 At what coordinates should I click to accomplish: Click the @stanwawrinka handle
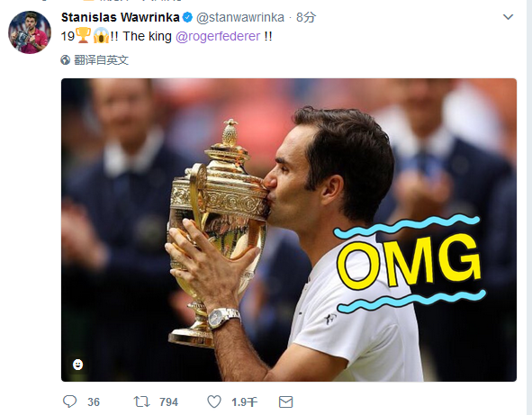click(240, 17)
